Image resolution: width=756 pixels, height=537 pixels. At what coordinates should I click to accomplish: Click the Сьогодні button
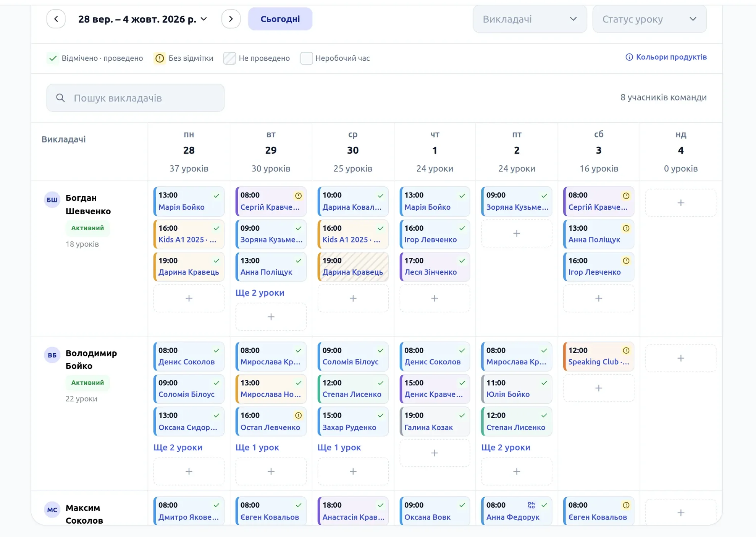tap(280, 19)
